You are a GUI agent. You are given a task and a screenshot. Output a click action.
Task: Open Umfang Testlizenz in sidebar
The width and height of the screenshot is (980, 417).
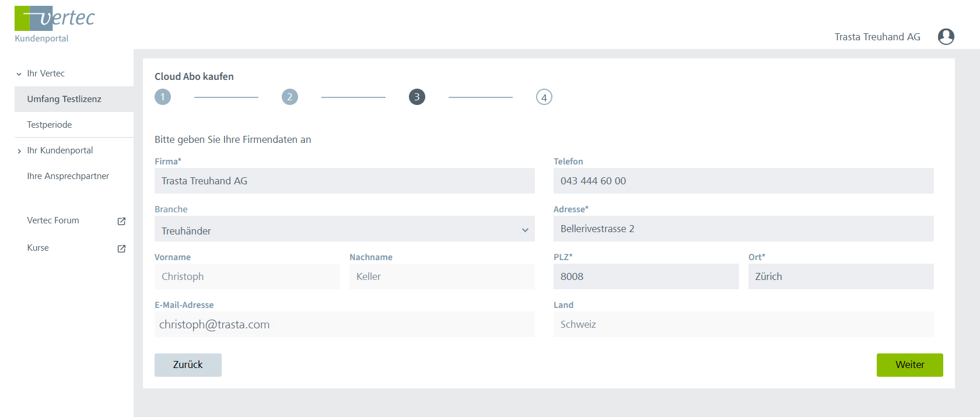tap(64, 99)
